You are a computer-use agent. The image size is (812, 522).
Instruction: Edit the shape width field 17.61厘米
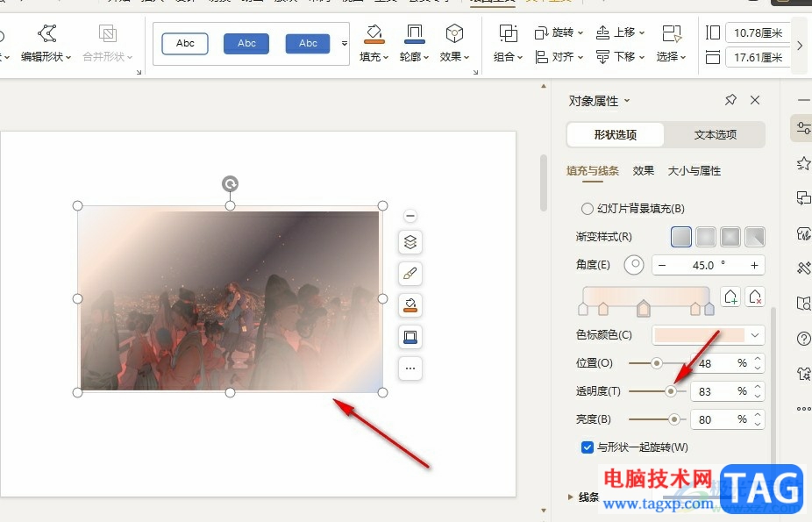(x=759, y=58)
